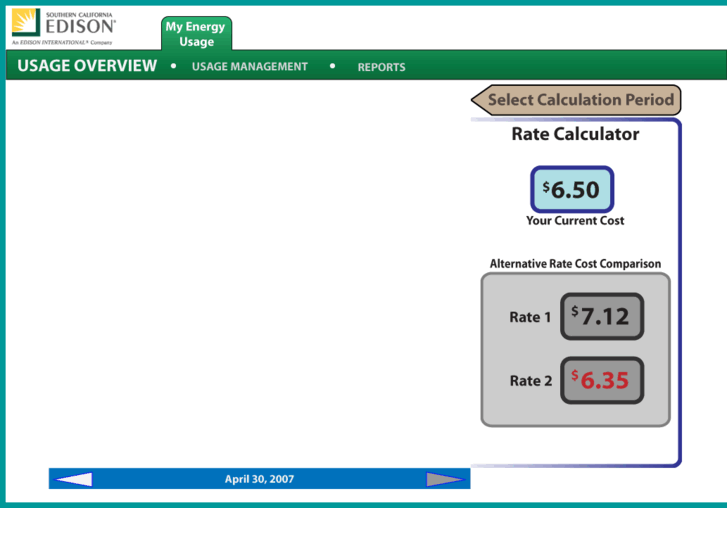Select the Rate 1 $7.12 cost box
The width and height of the screenshot is (727, 545).
click(601, 317)
